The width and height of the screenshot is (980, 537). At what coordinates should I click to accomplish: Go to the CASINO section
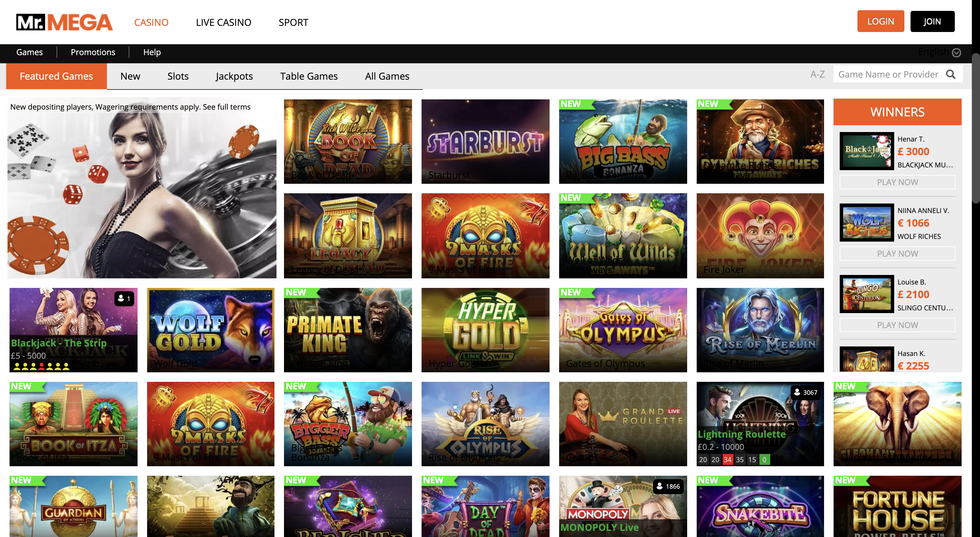click(x=151, y=22)
